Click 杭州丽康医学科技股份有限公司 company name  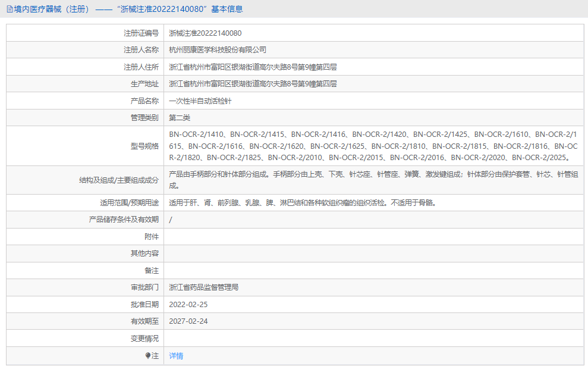[217, 50]
